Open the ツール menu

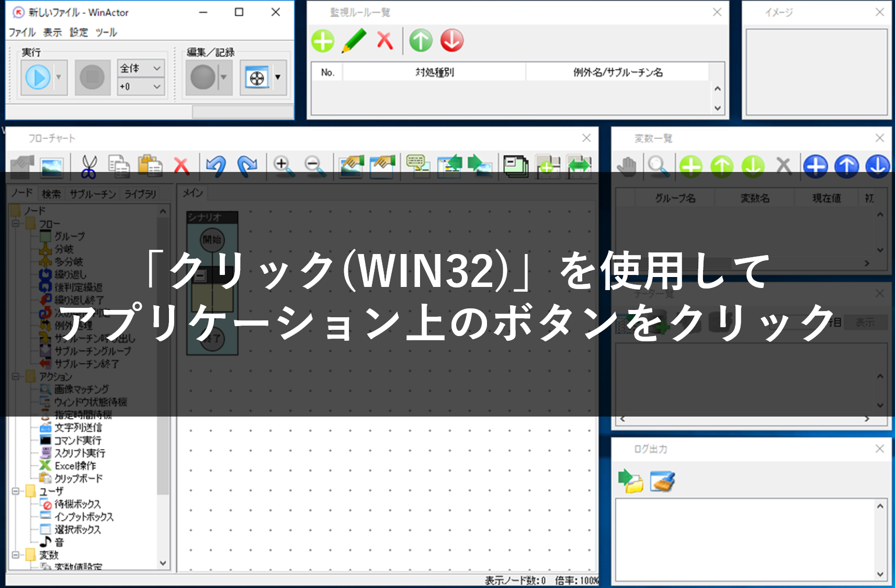(x=106, y=32)
